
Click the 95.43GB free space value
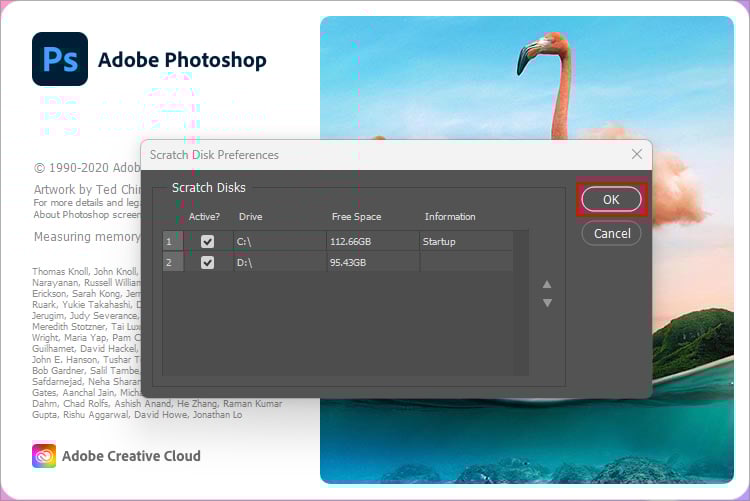tap(348, 262)
